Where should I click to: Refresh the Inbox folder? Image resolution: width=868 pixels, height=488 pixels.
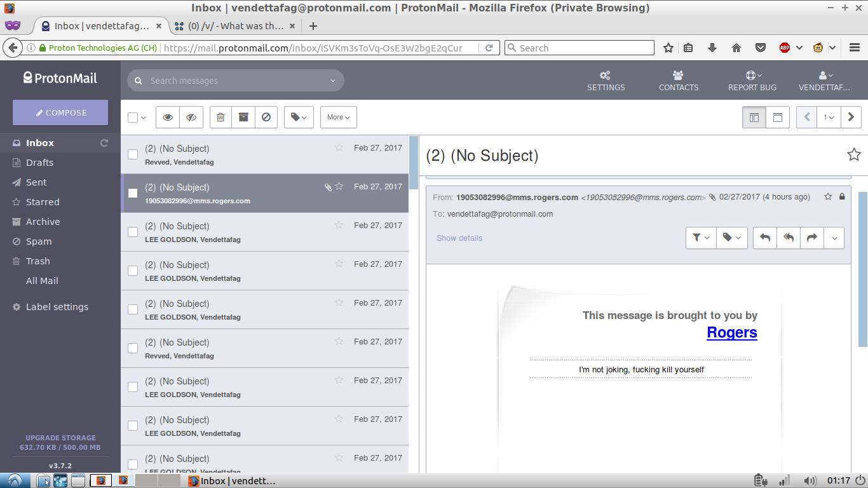104,143
